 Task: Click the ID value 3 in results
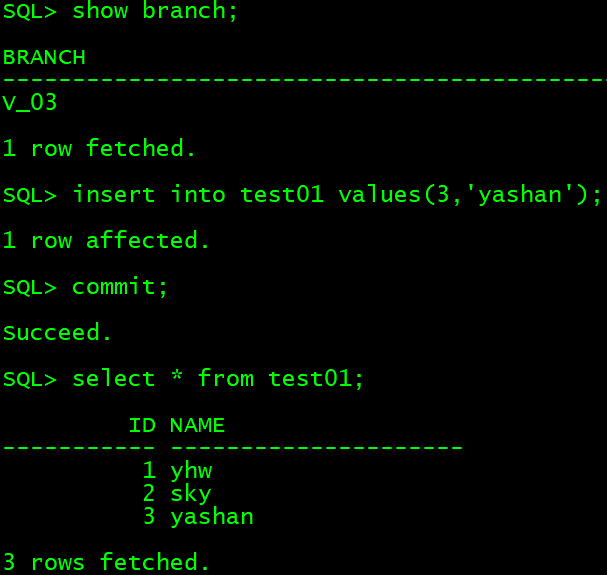[149, 516]
